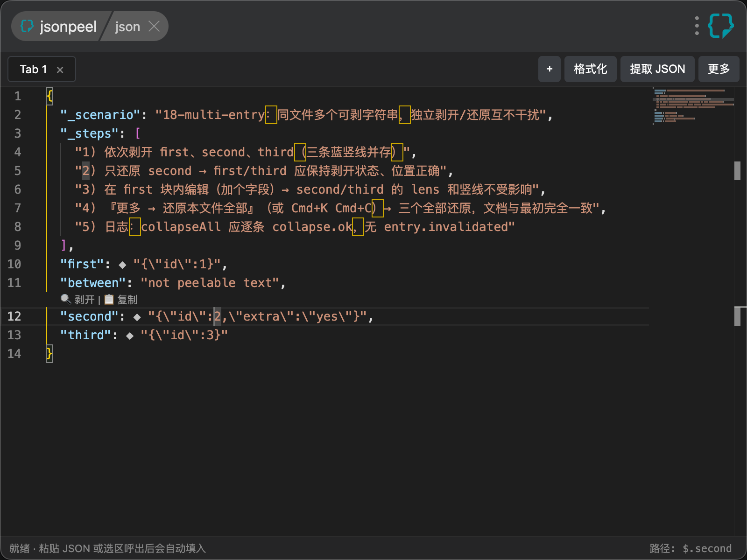Screen dimensions: 747x560
Task: Click the 复制 code lens link
Action: (127, 300)
